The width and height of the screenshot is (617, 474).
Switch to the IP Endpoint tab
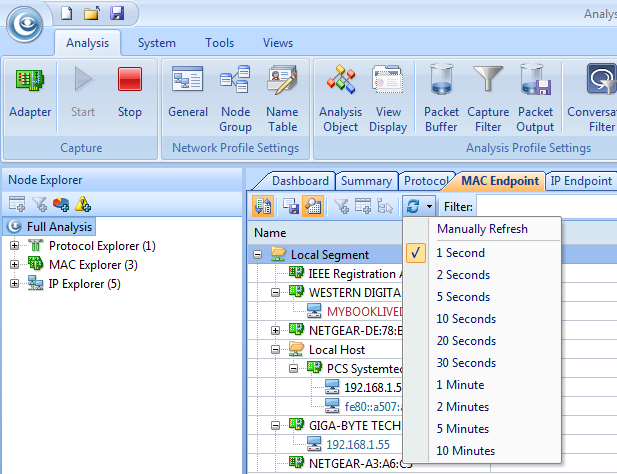[x=581, y=181]
